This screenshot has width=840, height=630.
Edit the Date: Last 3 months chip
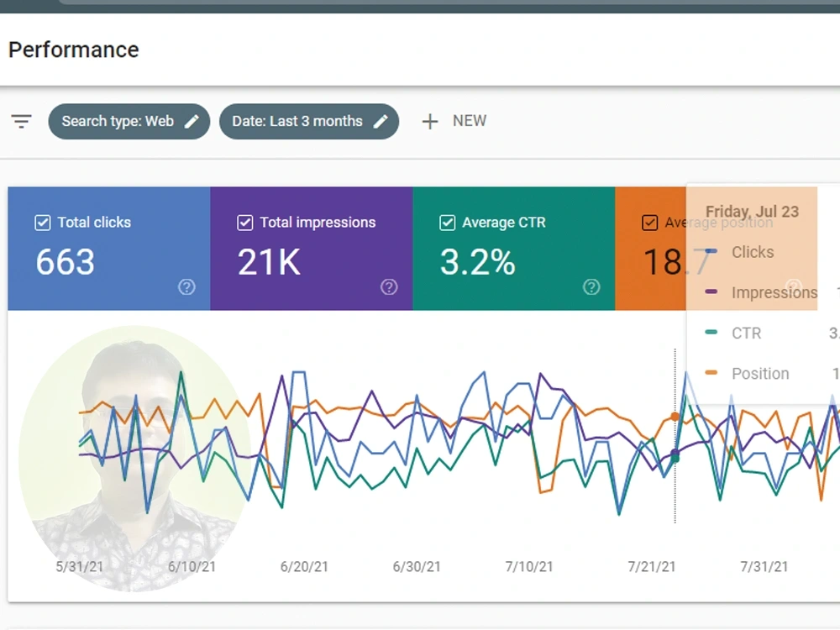309,122
